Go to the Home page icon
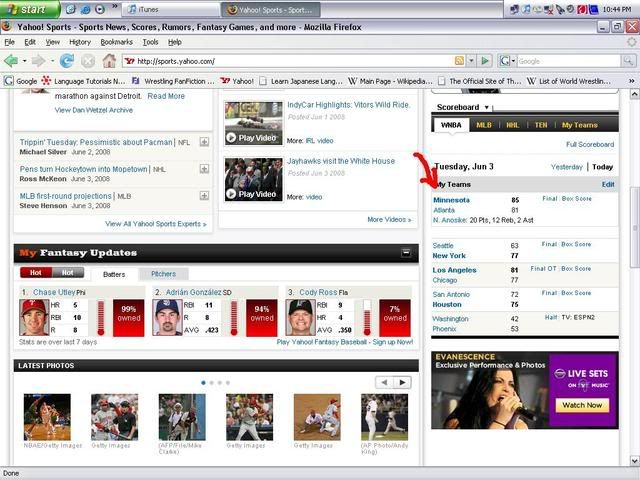640x480 pixels. 109,61
